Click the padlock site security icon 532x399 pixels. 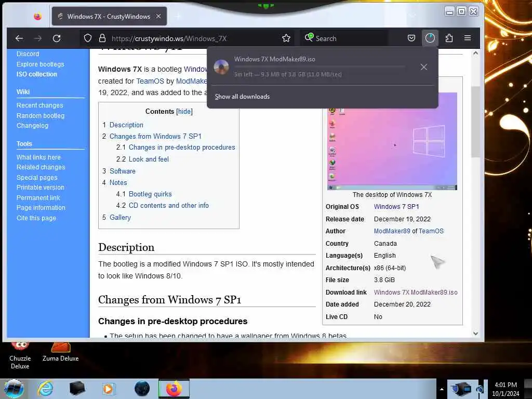point(102,38)
